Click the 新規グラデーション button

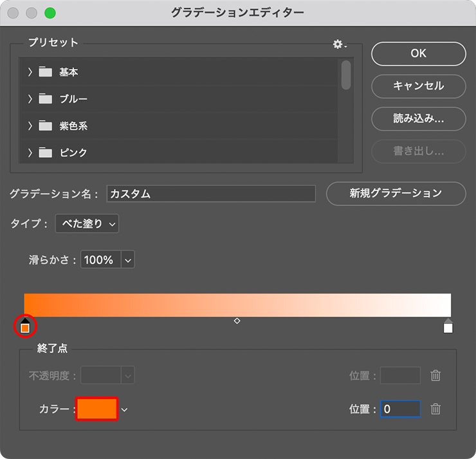click(396, 193)
